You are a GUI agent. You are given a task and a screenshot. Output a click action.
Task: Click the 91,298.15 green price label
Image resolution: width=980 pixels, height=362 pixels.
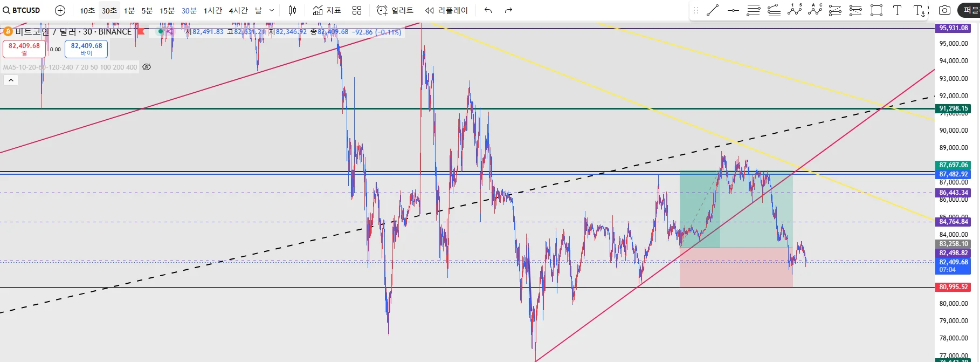click(953, 108)
